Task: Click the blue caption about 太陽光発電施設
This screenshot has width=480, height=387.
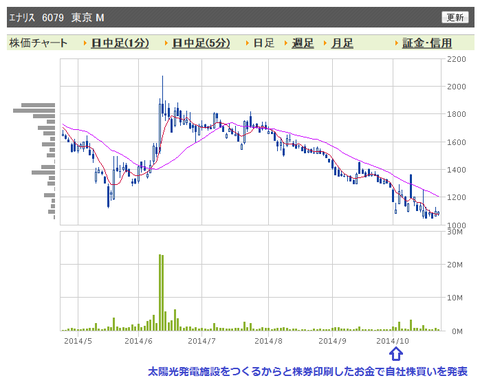Action: coord(308,371)
